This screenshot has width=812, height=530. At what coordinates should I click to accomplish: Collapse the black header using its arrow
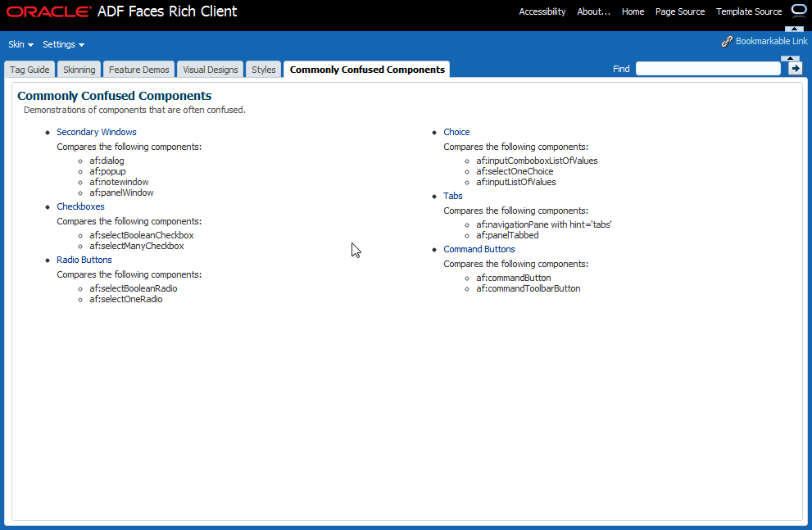point(794,29)
